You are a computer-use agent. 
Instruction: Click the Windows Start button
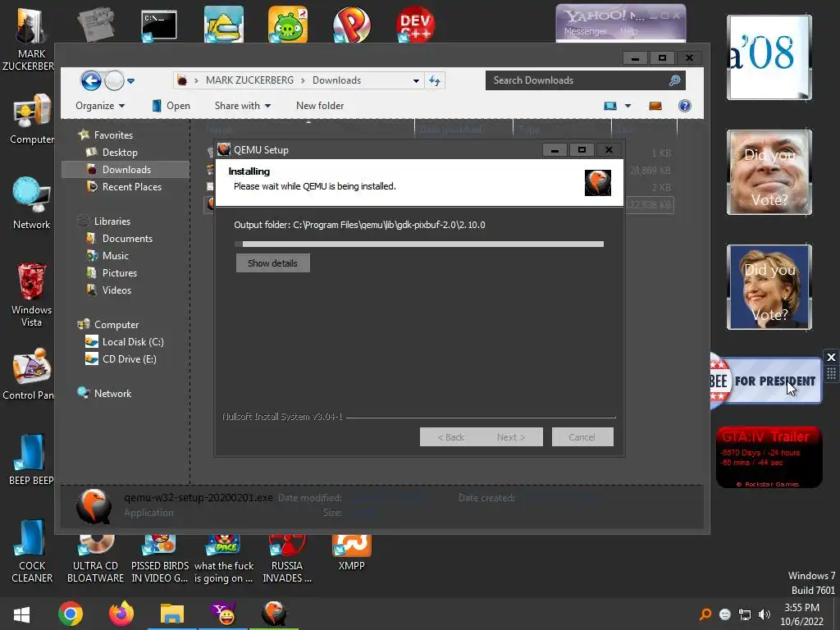(21, 614)
